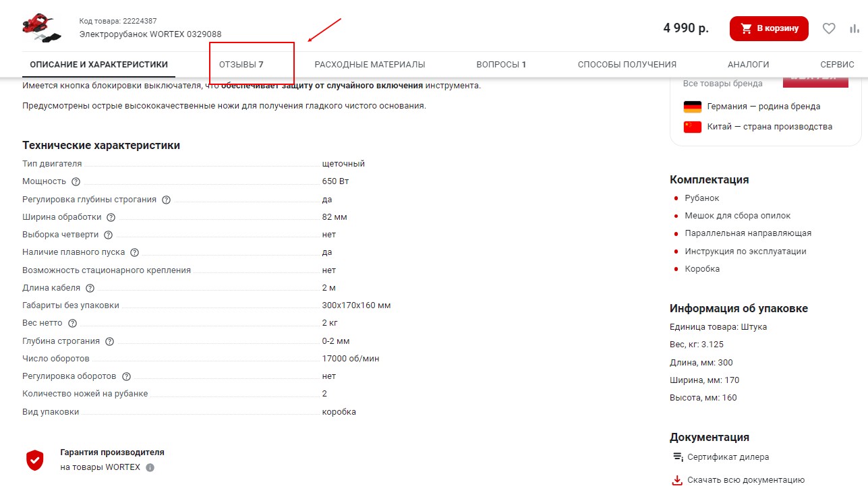Open the 'Отзывы 7' reviews tab

click(x=241, y=65)
